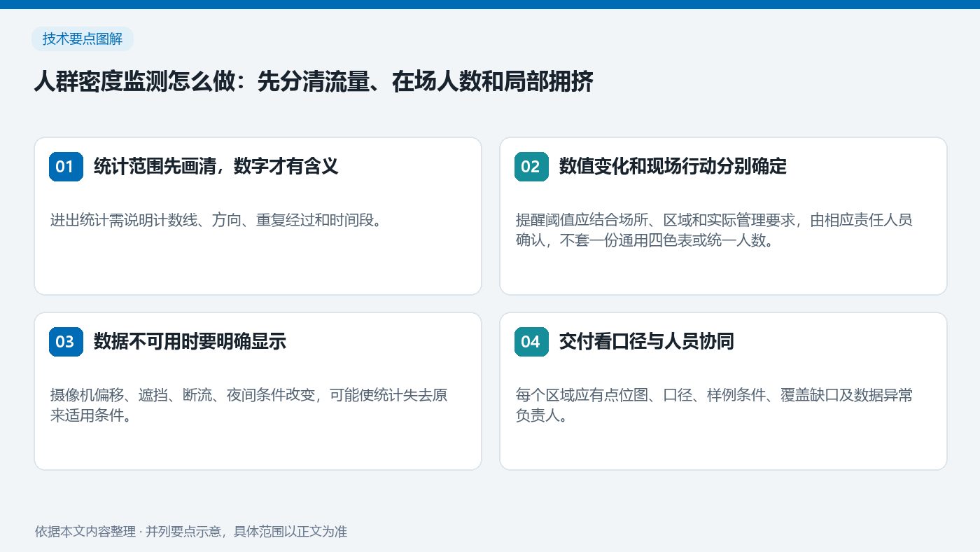Select heading 统计范围先画清，数字才有含义

pyautogui.click(x=216, y=167)
